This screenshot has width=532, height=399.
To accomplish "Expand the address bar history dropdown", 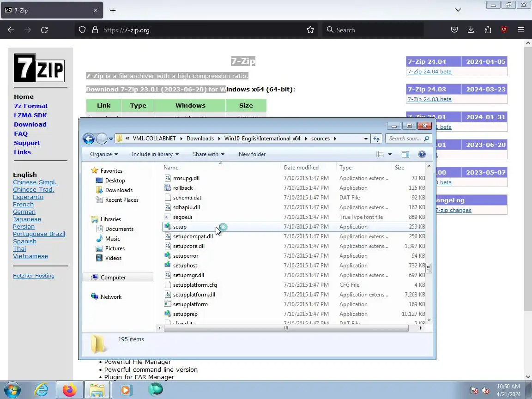I will point(366,139).
